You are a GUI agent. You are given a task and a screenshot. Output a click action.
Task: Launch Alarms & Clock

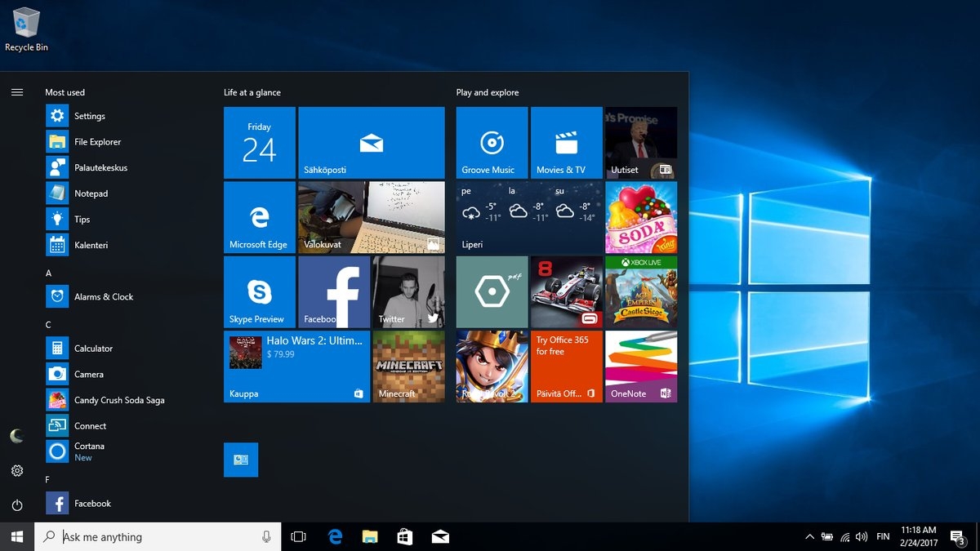click(x=122, y=297)
